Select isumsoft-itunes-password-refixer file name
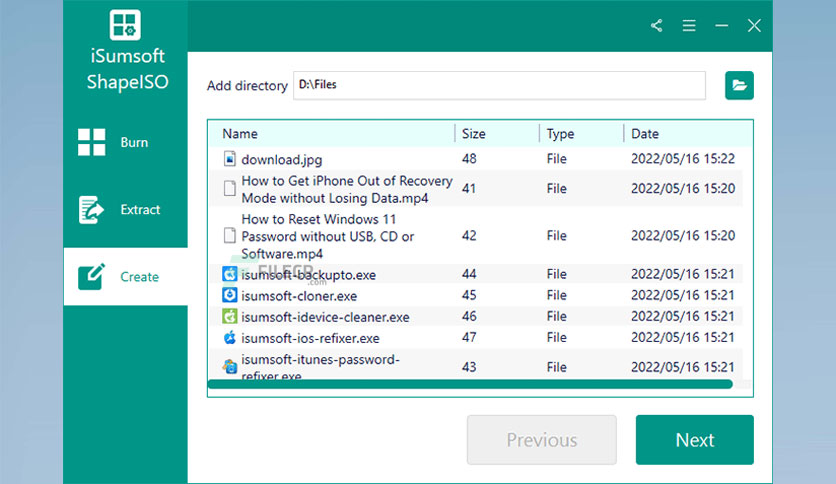Image resolution: width=836 pixels, height=484 pixels. point(320,367)
